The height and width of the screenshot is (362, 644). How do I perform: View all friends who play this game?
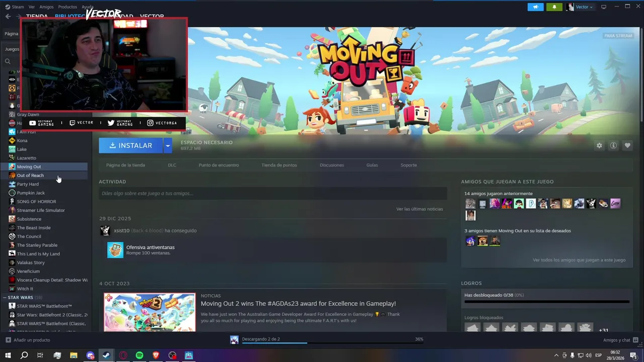(579, 260)
